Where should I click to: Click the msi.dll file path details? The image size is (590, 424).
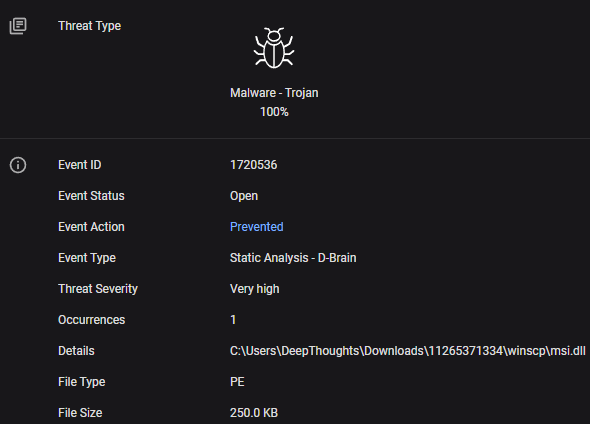coord(408,351)
